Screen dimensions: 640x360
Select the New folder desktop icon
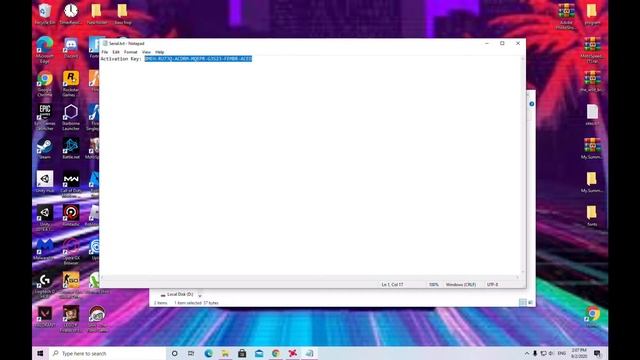[x=96, y=14]
